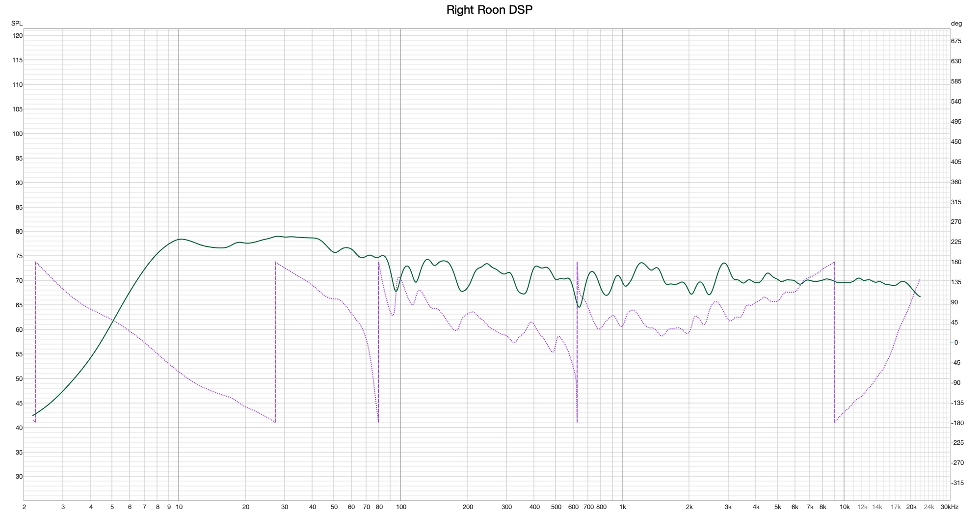Click the 180 degree label on phase axis
The width and height of the screenshot is (980, 513).
pos(956,262)
